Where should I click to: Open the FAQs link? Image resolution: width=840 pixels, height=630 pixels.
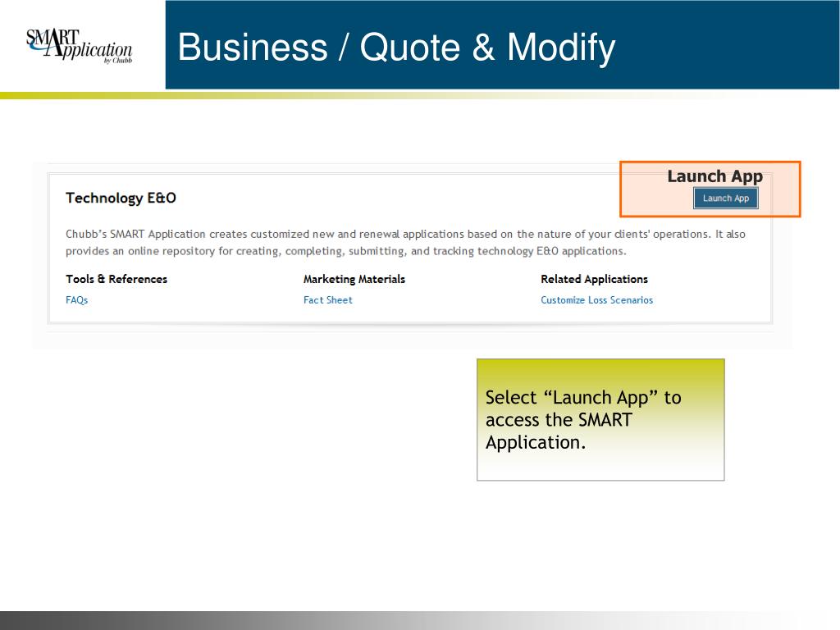76,300
